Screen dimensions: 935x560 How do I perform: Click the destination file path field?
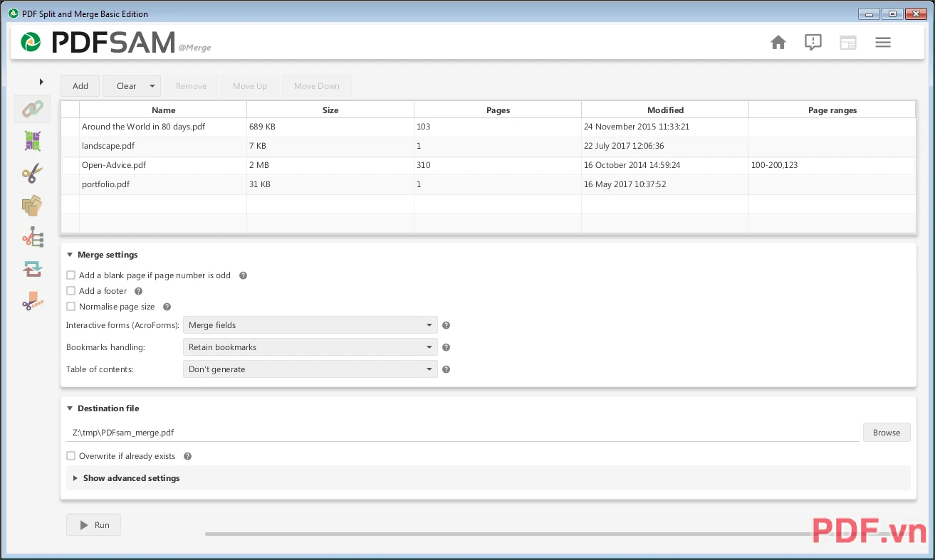click(463, 433)
